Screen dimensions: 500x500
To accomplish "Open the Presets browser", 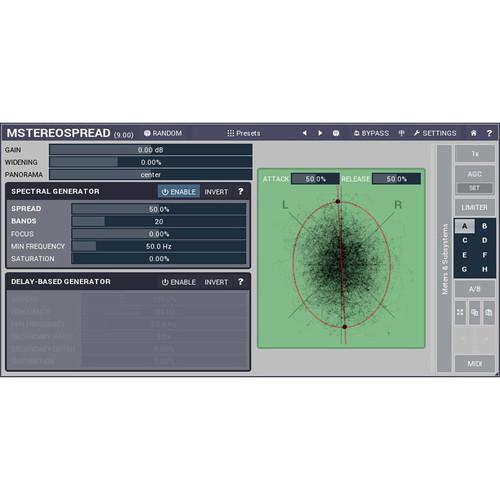I will [244, 133].
